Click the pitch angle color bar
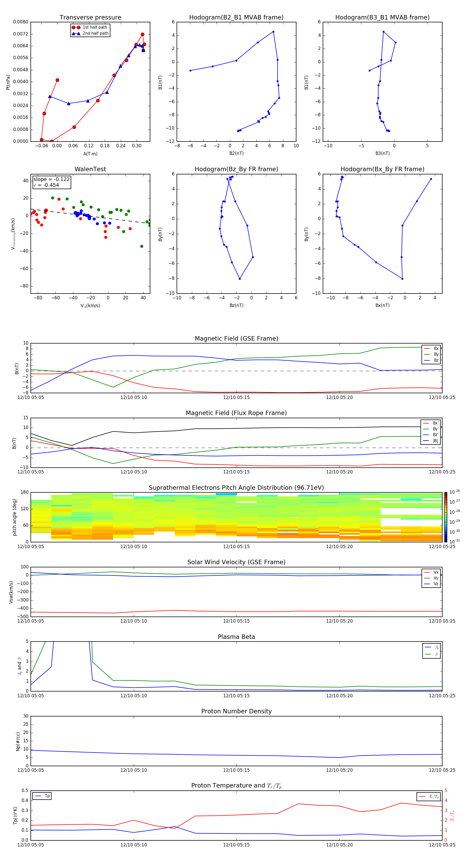 pyautogui.click(x=446, y=517)
